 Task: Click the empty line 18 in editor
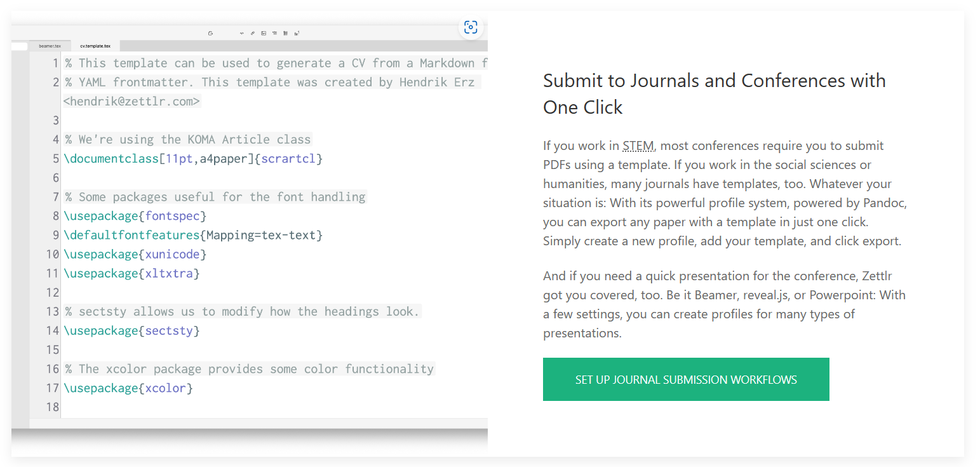click(254, 407)
